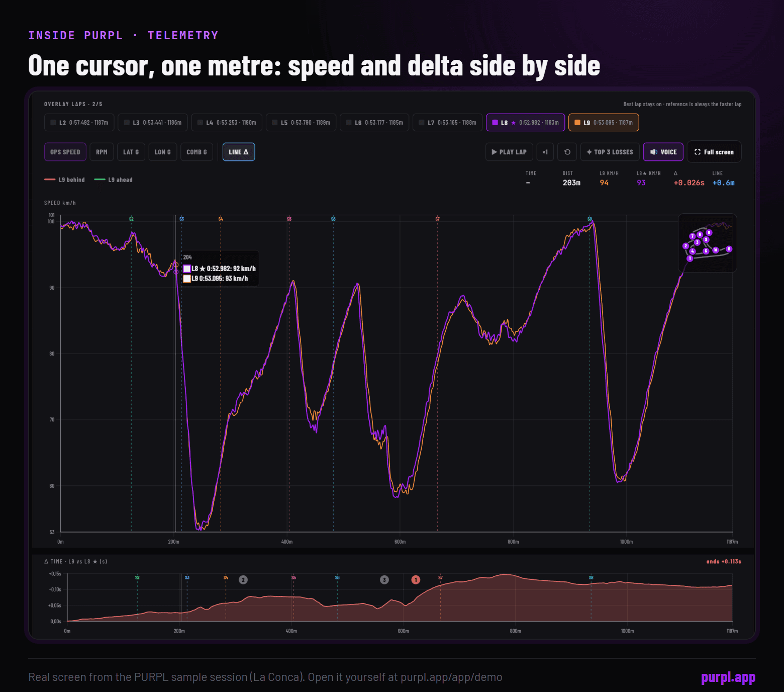Click loss marker 1 on delta chart
Image resolution: width=784 pixels, height=692 pixels.
(x=416, y=580)
